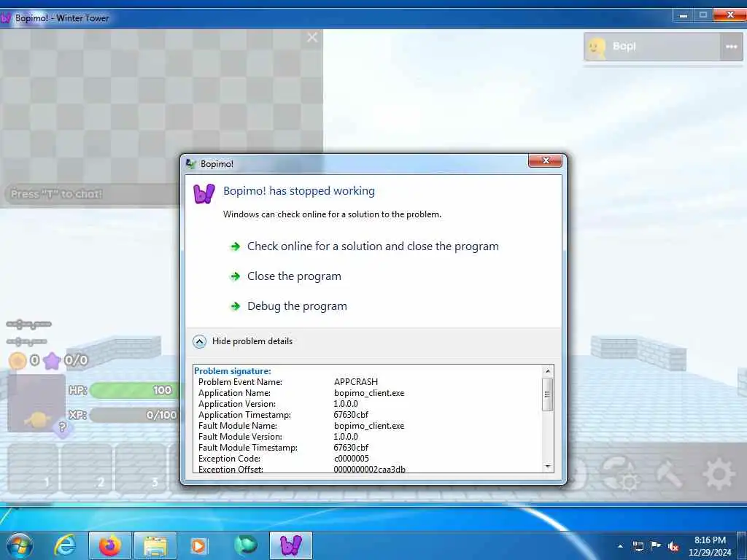Select hotbar slot 1
The height and width of the screenshot is (560, 747).
coord(32,469)
